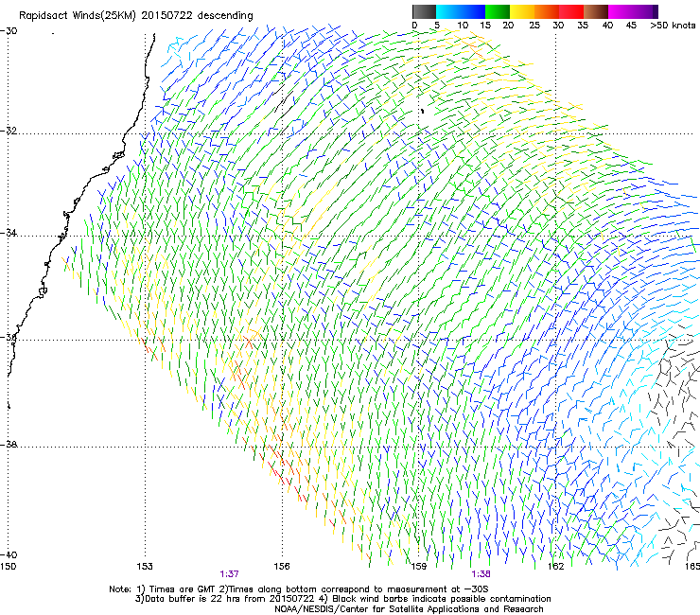700x615 pixels.
Task: Click the Rapidscat Winds(25KM) 20150722 descending title
Action: 135,16
